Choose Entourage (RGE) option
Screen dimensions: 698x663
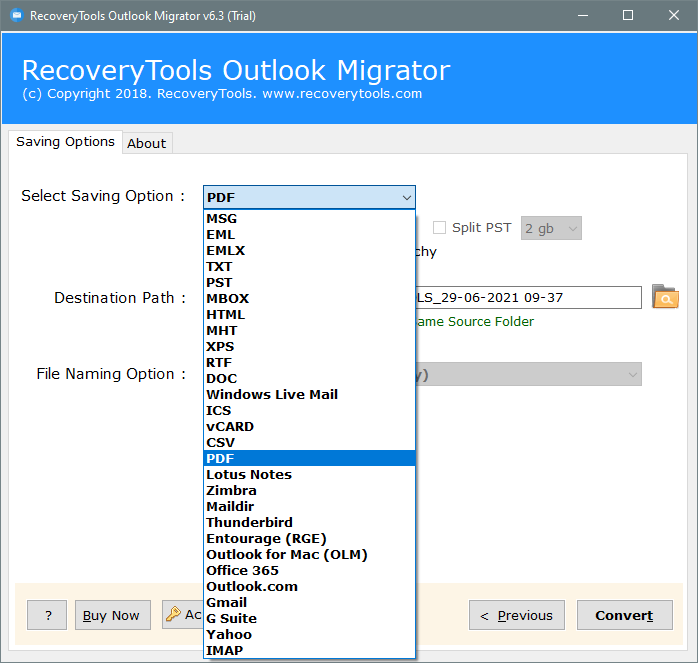tap(309, 539)
